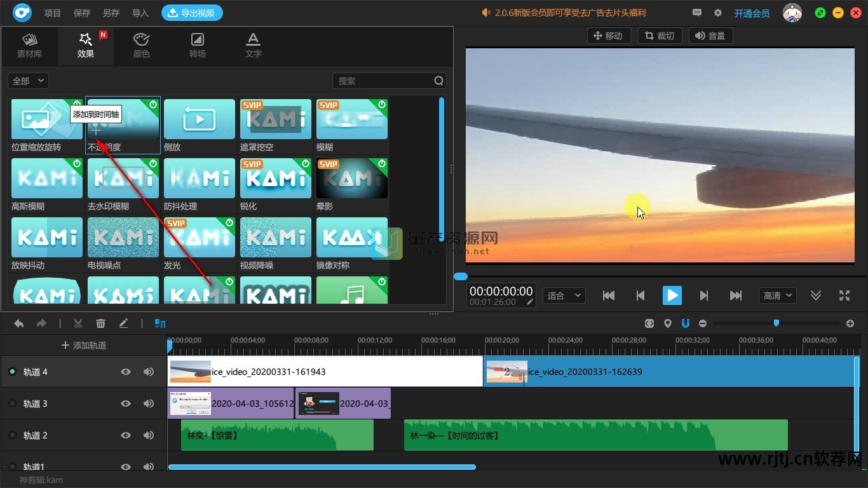Click the undo arrow above the timeline
Viewport: 868px width, 488px height.
(19, 323)
